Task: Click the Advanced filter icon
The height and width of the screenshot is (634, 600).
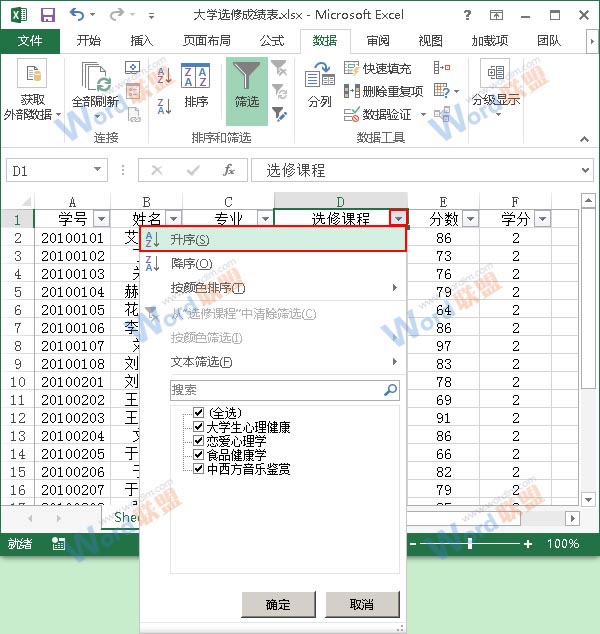Action: tap(279, 114)
